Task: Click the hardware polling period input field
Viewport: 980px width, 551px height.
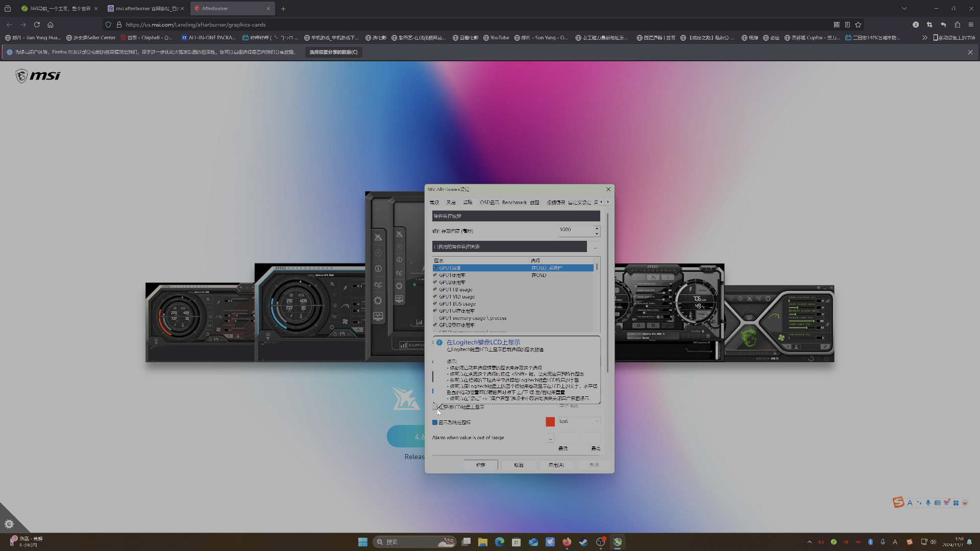Action: tap(576, 230)
